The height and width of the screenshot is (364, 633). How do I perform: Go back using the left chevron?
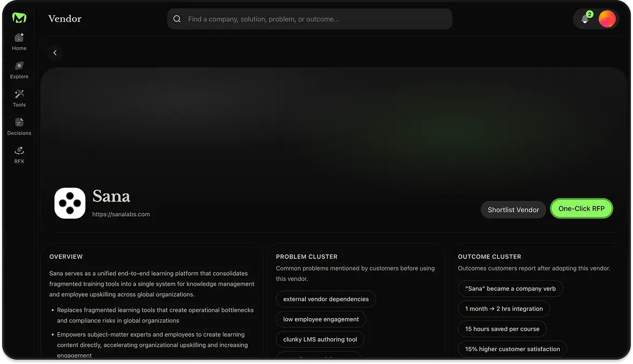coord(55,53)
